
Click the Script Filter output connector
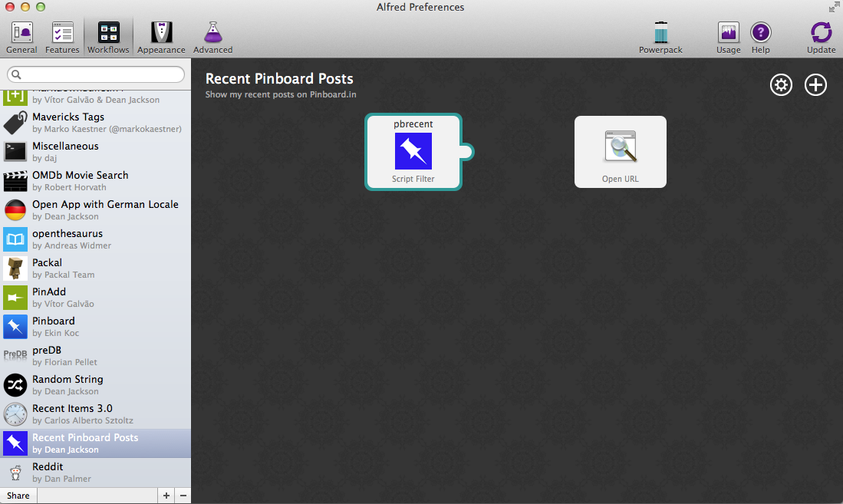[466, 152]
